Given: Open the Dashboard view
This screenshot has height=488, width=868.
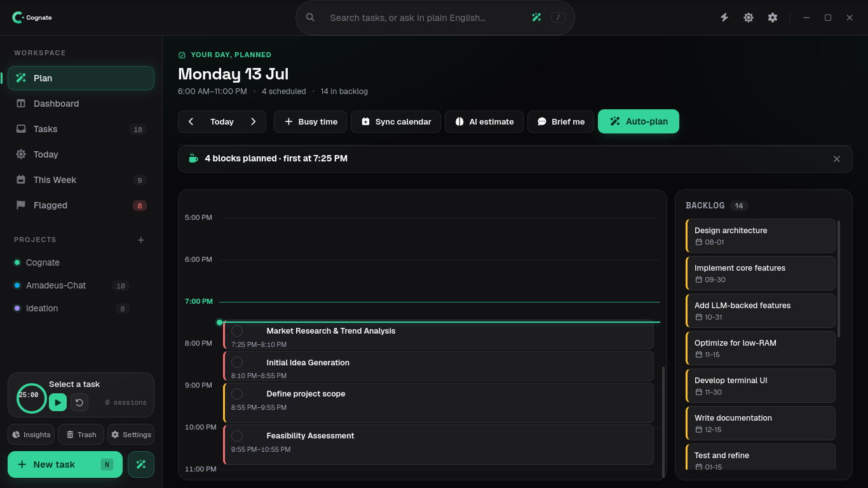Looking at the screenshot, I should (81, 104).
